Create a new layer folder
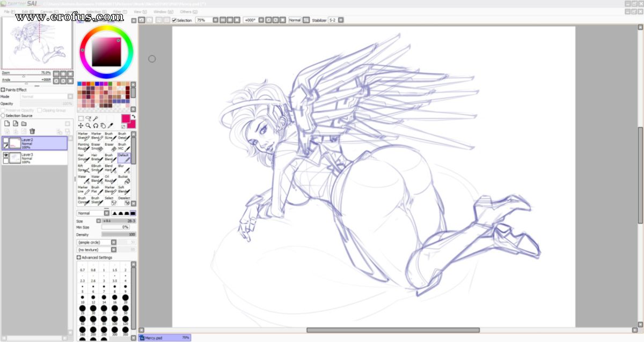Viewport: 644px width, 342px height. point(24,124)
